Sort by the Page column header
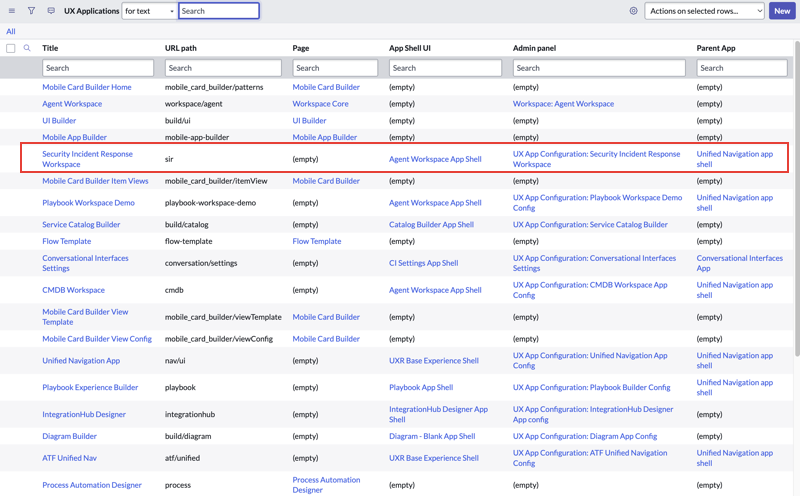The width and height of the screenshot is (800, 496). (301, 48)
